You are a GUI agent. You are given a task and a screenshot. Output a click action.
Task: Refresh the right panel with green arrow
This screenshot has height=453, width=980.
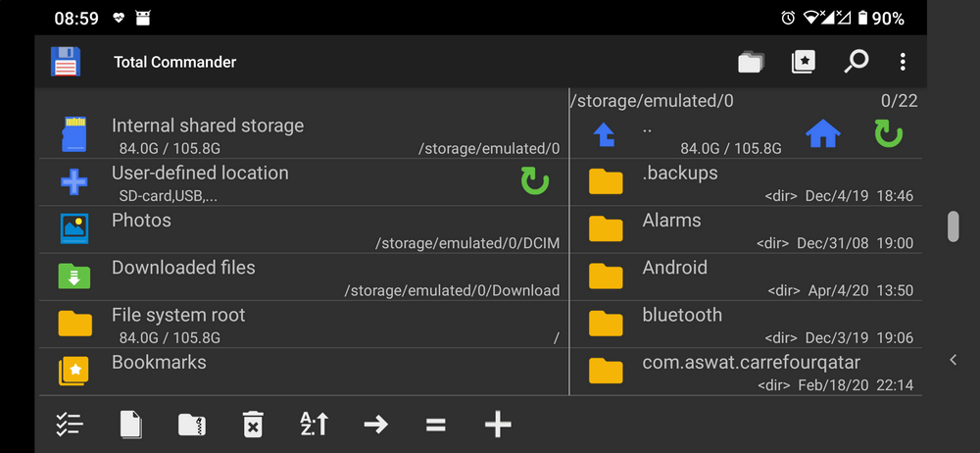(x=888, y=134)
